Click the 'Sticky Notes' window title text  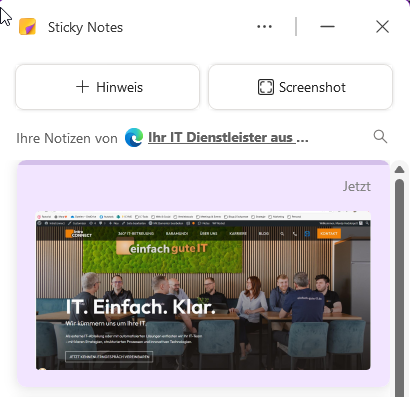click(85, 27)
